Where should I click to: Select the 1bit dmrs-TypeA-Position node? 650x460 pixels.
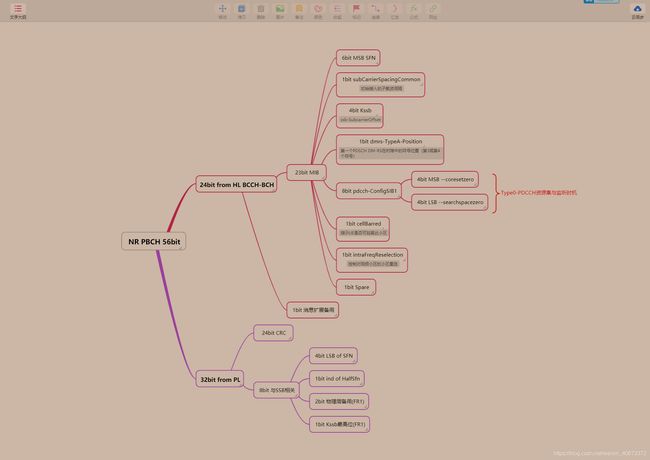point(390,150)
